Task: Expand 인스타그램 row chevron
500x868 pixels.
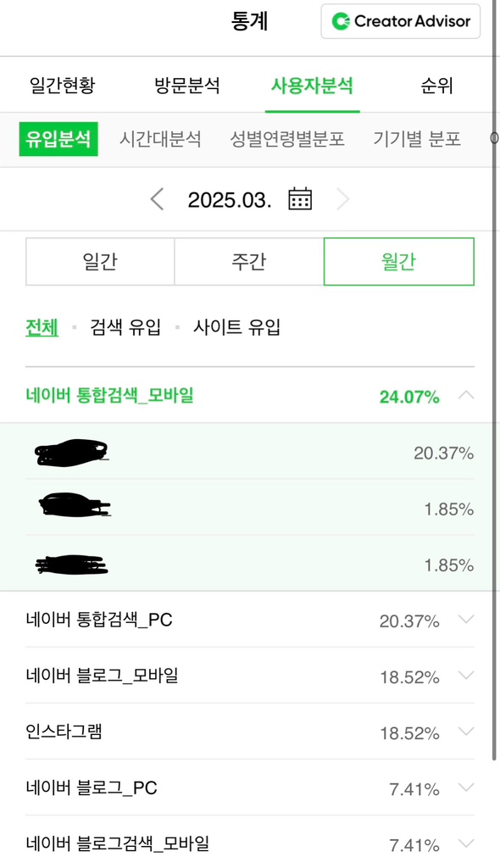Action: pyautogui.click(x=466, y=732)
